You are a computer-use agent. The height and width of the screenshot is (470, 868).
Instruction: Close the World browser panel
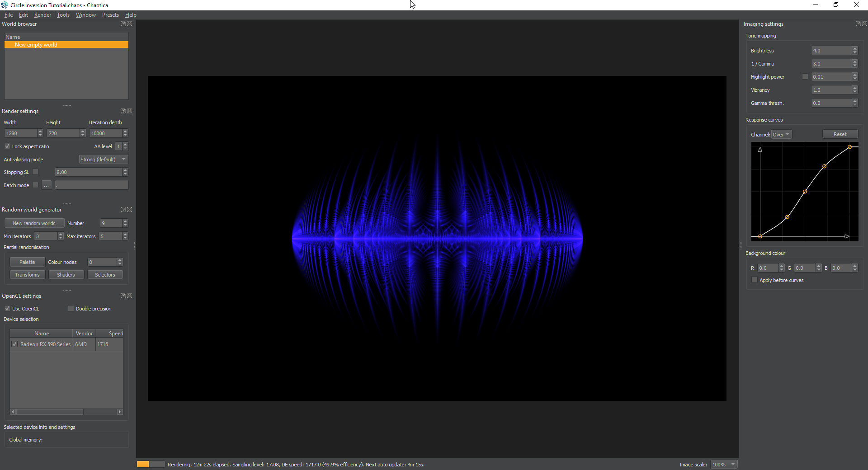[130, 24]
